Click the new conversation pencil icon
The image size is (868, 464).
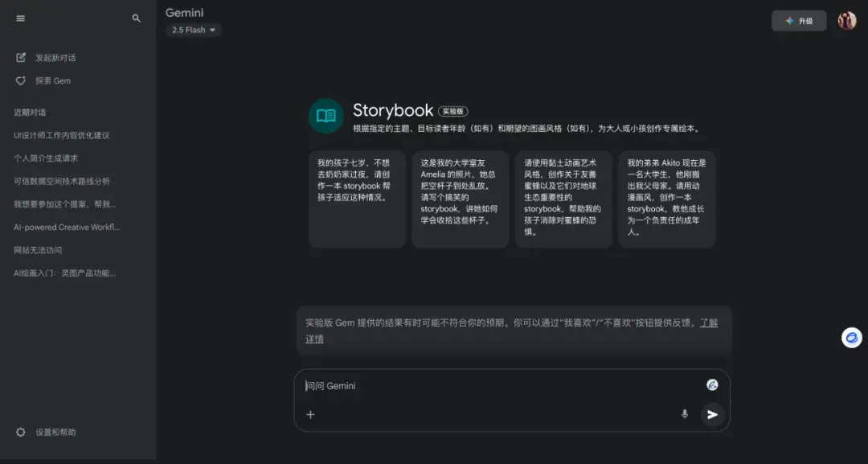click(x=20, y=58)
